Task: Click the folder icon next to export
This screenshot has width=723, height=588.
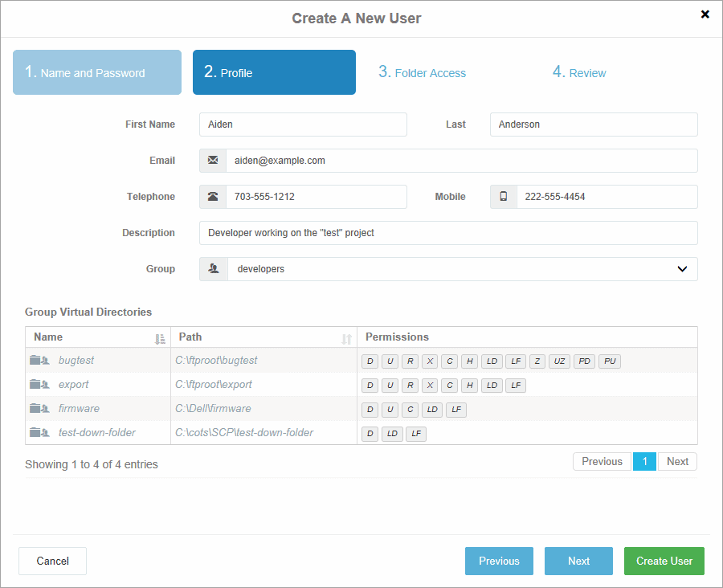Action: [x=39, y=384]
